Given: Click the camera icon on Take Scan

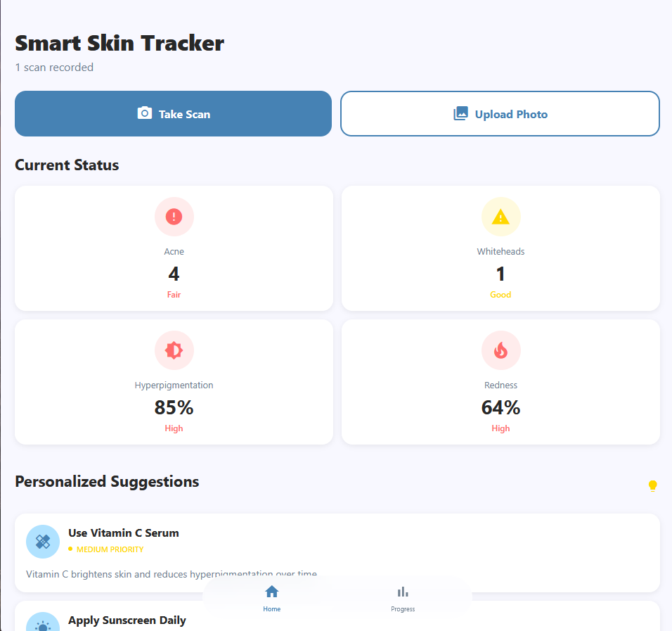Looking at the screenshot, I should click(145, 113).
